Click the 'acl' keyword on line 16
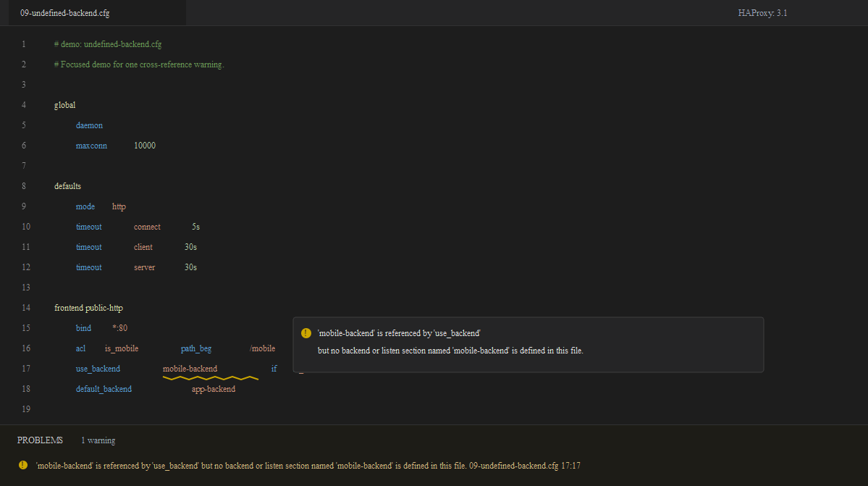 [x=81, y=348]
